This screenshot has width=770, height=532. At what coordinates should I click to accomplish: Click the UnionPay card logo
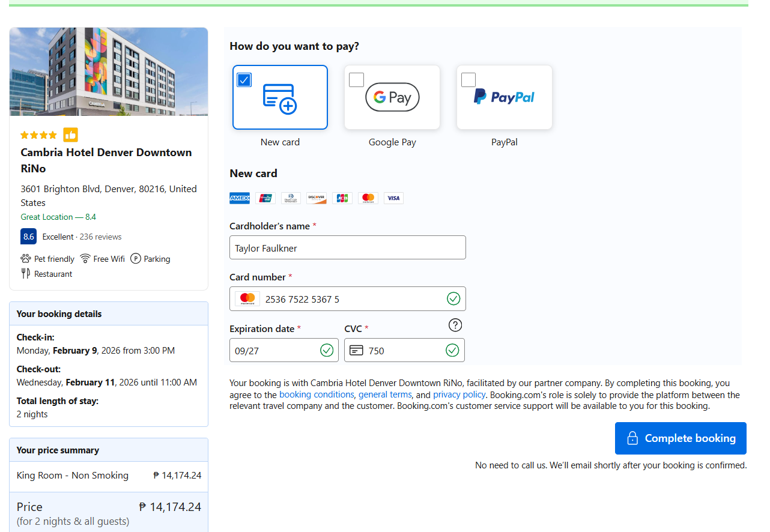click(x=265, y=198)
